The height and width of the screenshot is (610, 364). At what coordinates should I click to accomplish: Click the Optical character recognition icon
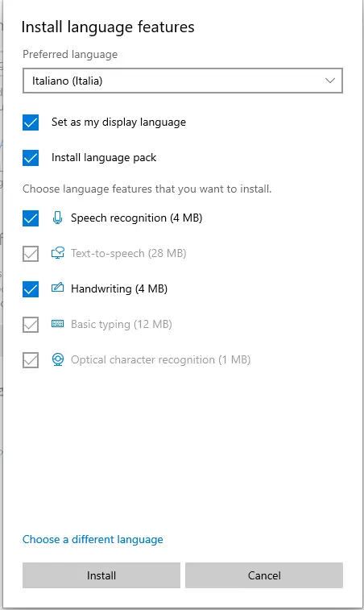click(58, 359)
